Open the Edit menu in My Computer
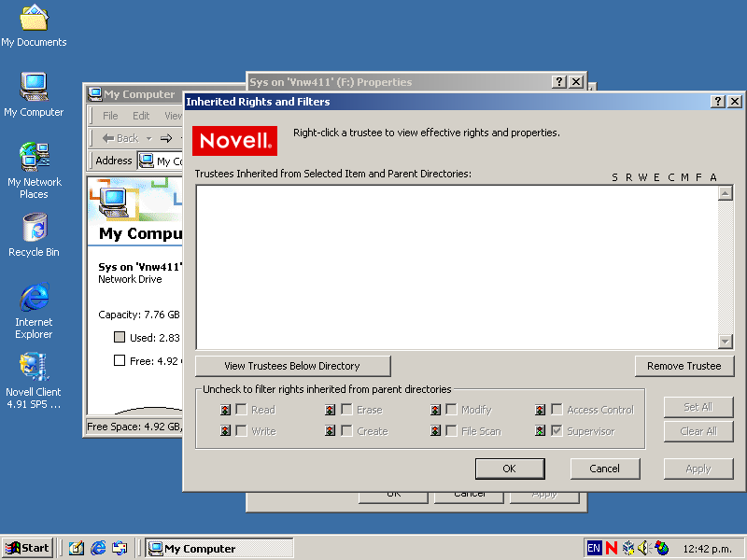 [x=141, y=116]
